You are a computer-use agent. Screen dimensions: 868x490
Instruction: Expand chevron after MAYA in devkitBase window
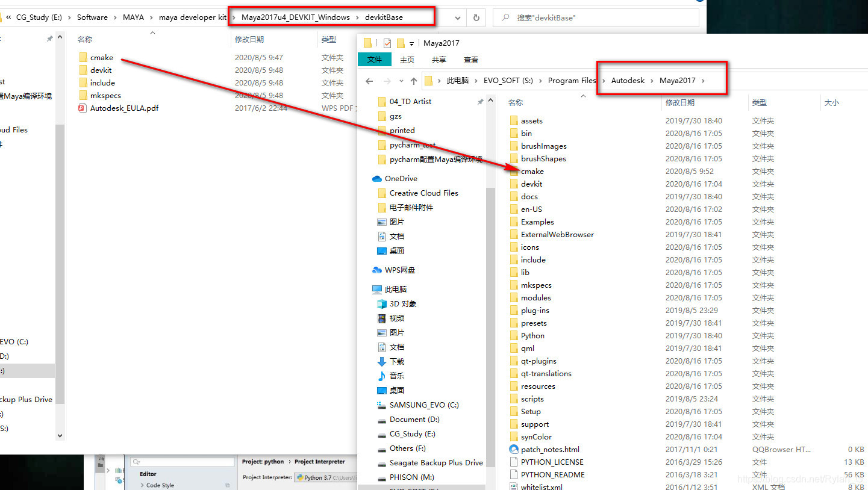point(151,17)
